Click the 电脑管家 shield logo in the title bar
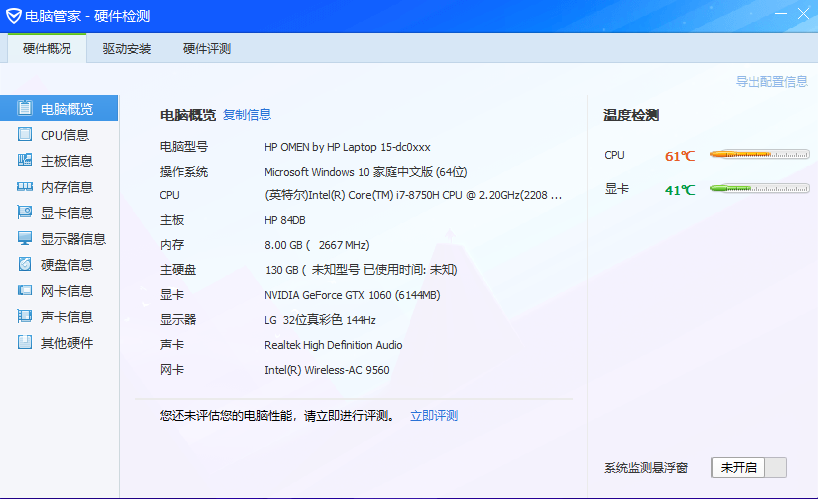 (x=14, y=15)
